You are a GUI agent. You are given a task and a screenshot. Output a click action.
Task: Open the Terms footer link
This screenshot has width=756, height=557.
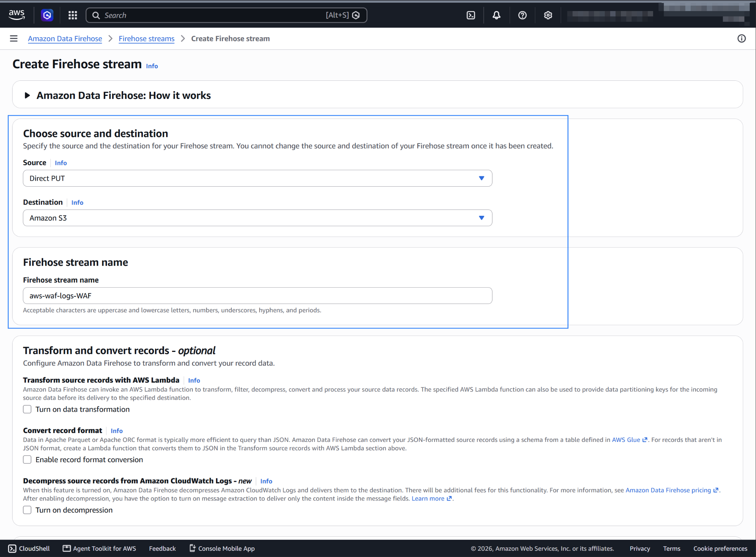coord(671,549)
